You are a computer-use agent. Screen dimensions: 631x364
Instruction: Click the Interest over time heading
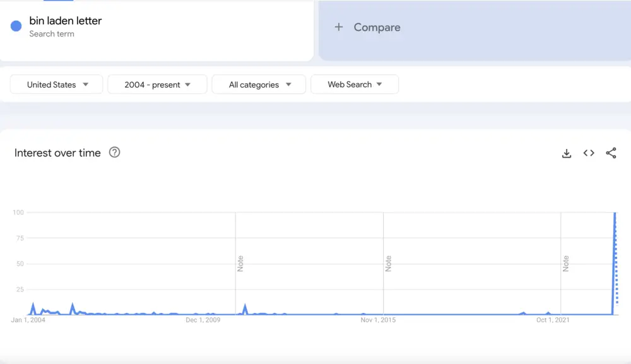point(57,153)
